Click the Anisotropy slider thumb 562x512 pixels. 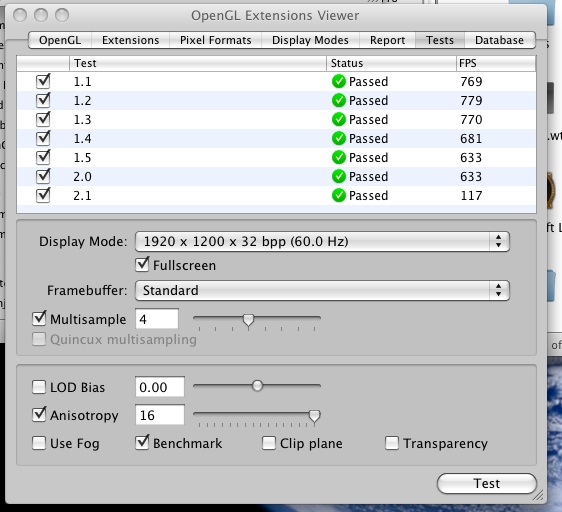pos(314,417)
